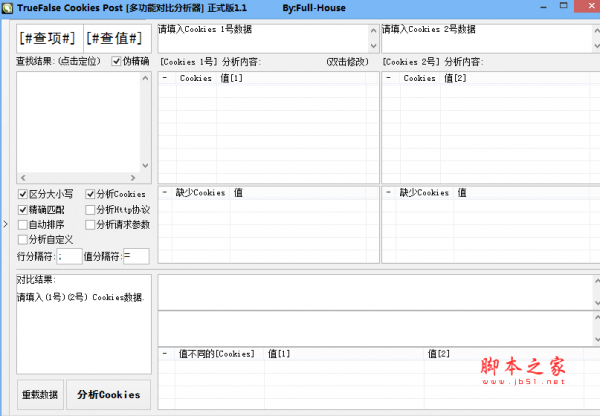Click scroll-down arrow of search results list
The width and height of the screenshot is (600, 416).
tap(145, 166)
